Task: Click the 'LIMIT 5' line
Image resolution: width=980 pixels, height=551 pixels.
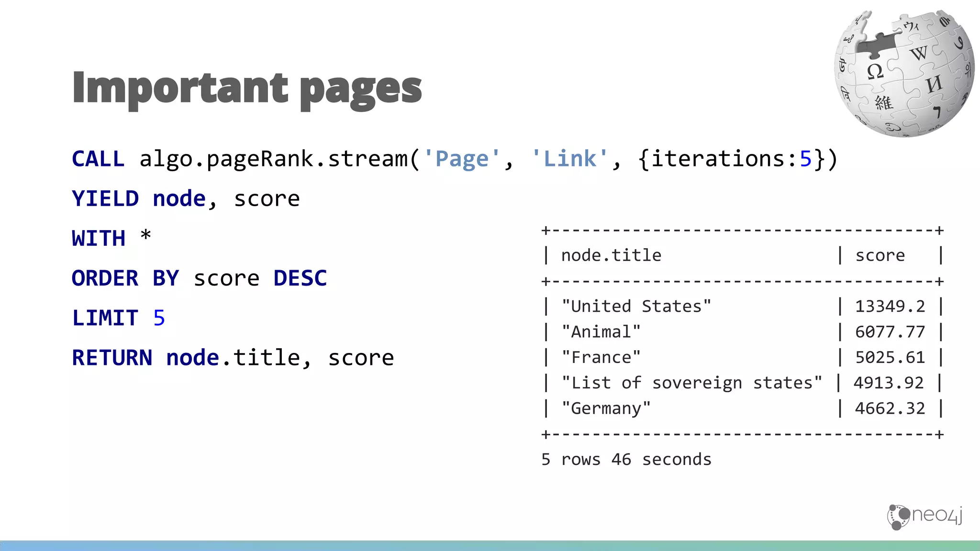Action: click(119, 318)
